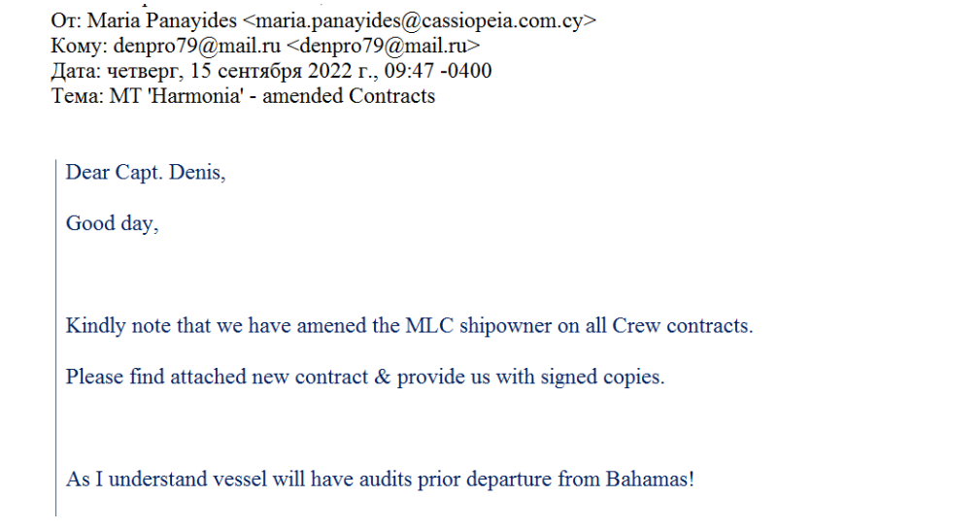The width and height of the screenshot is (980, 530).
Task: Click the sentence starting 'Kindly note'
Action: [x=409, y=325]
